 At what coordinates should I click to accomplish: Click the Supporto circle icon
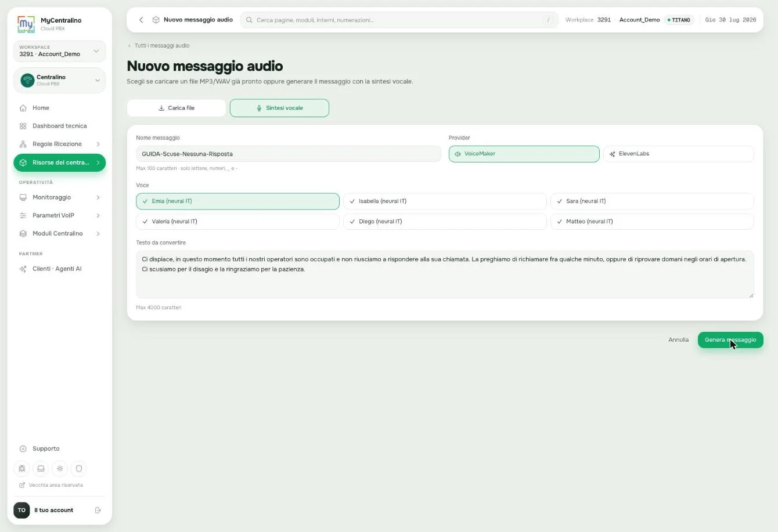point(23,448)
